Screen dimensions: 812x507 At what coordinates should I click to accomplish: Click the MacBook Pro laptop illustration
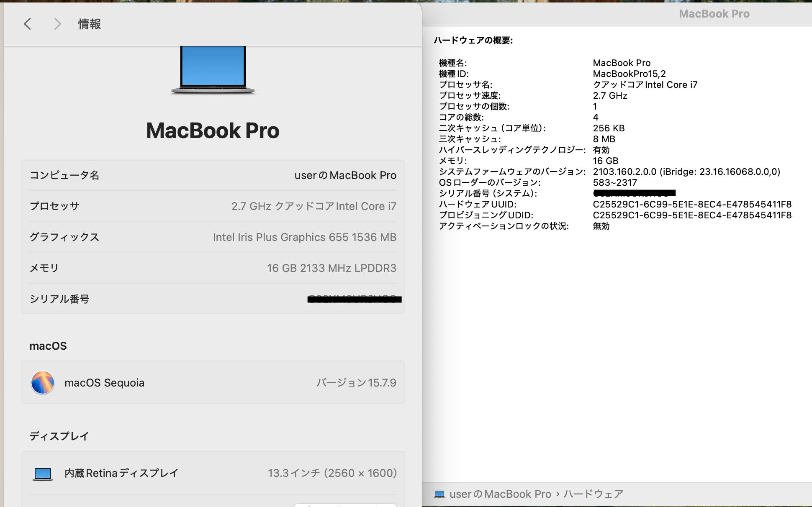pos(213,70)
